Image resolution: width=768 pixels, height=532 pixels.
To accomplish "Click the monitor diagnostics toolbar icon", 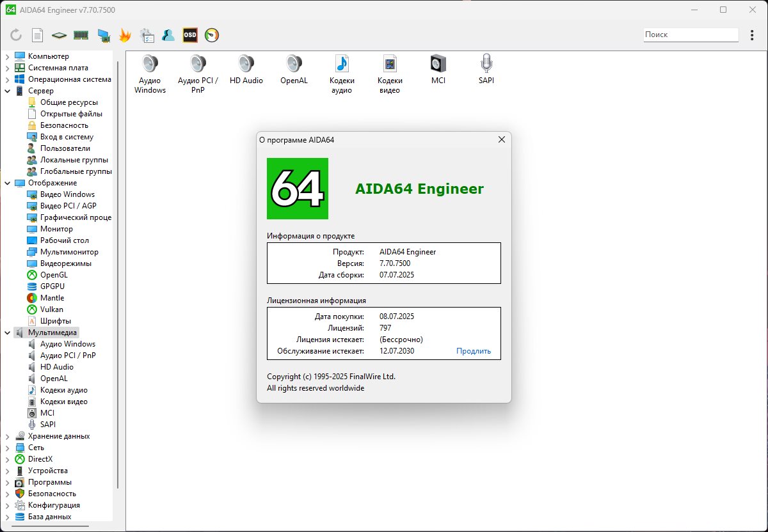I will pyautogui.click(x=103, y=35).
